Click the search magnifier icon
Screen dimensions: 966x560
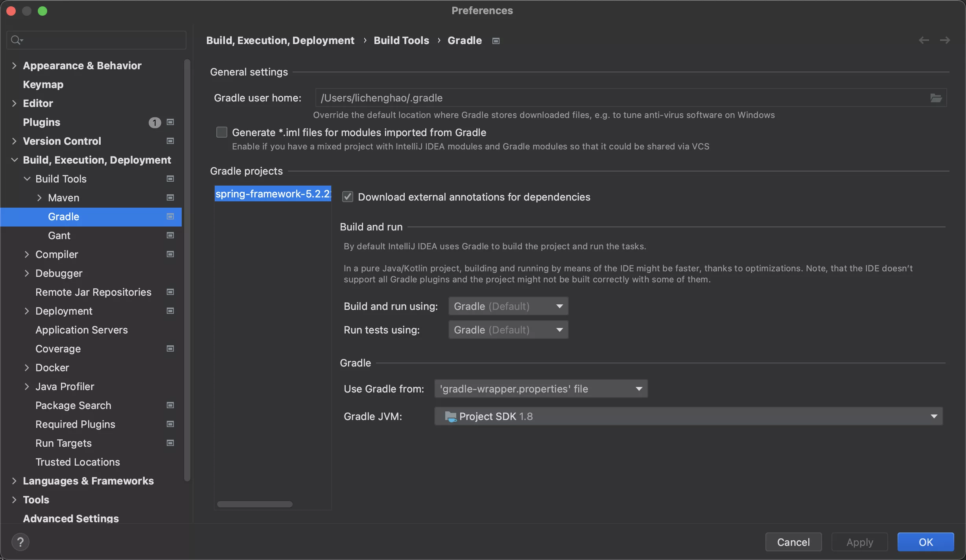tap(16, 40)
